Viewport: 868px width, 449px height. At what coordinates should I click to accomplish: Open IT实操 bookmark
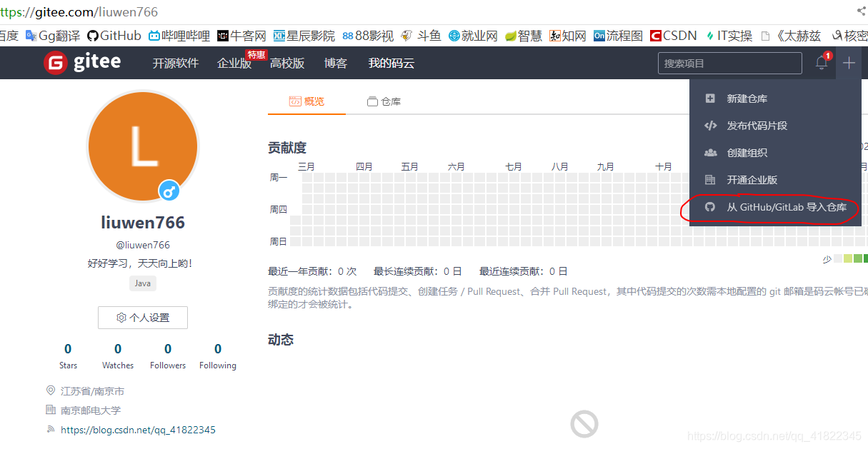(729, 36)
